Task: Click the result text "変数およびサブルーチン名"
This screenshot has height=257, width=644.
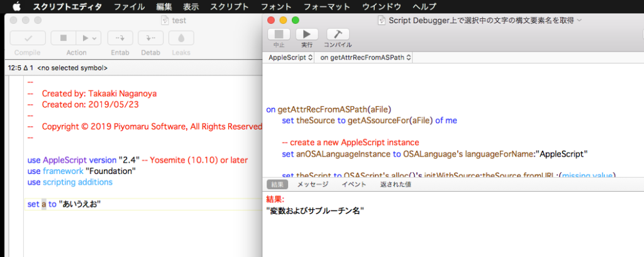Action: 316,211
